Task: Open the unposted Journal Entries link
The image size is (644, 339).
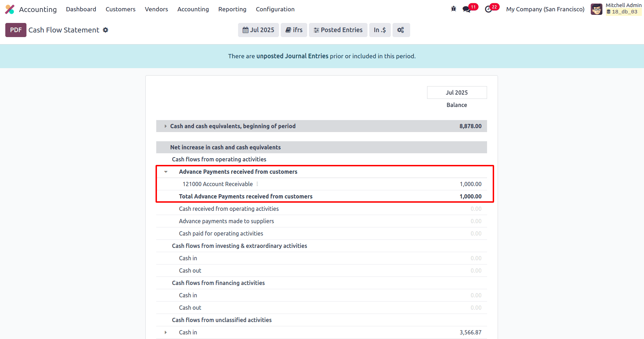Action: pyautogui.click(x=292, y=56)
